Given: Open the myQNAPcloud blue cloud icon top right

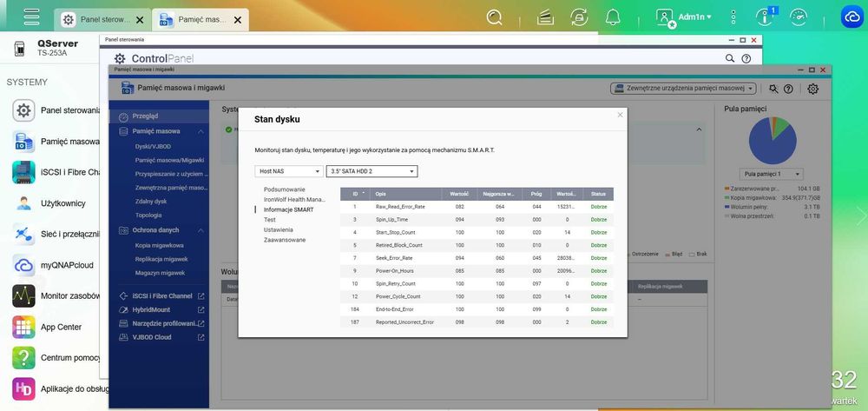Looking at the screenshot, I should (851, 17).
